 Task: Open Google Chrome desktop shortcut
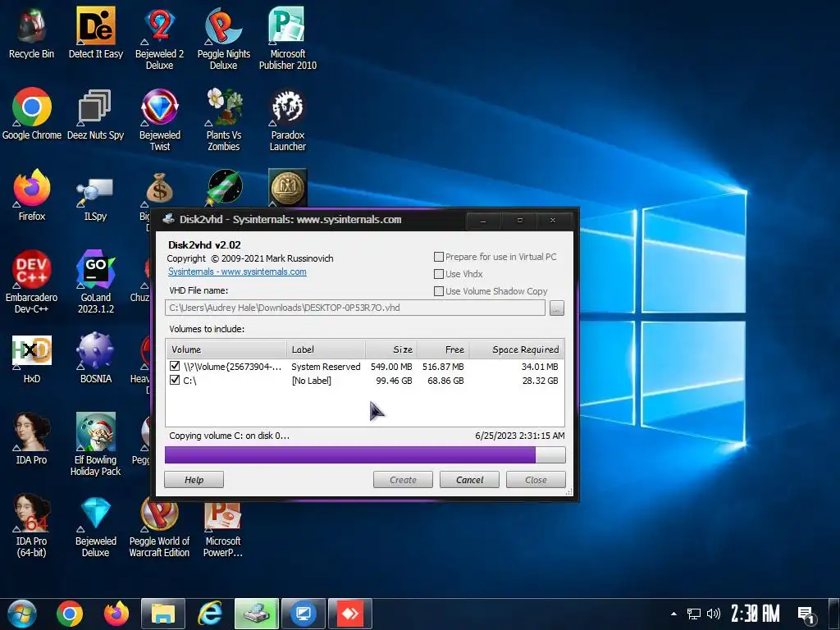click(x=32, y=114)
